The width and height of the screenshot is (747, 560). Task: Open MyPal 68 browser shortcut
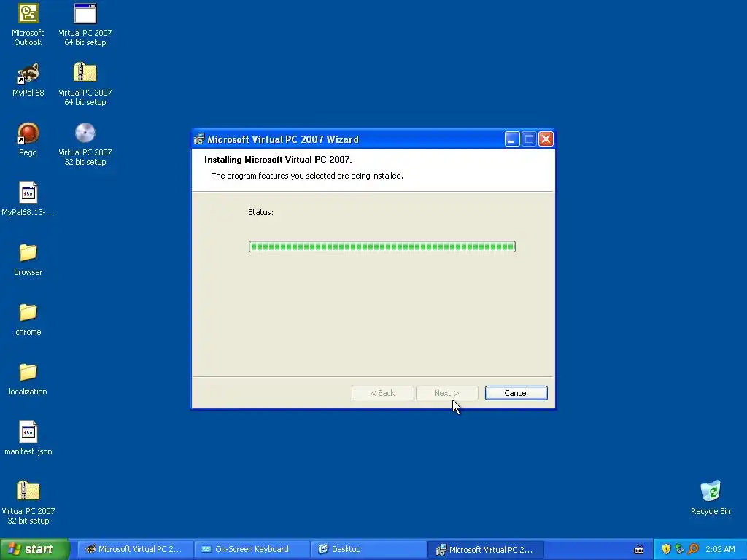[28, 80]
